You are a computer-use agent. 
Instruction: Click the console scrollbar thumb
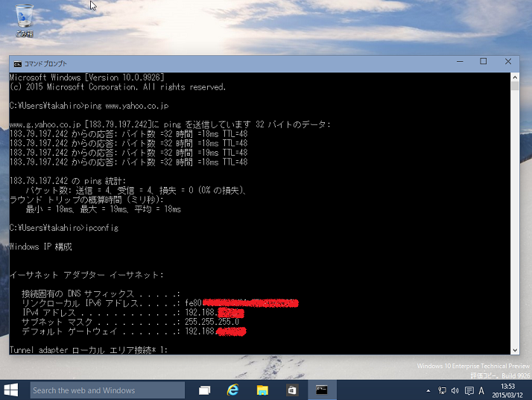tap(515, 86)
